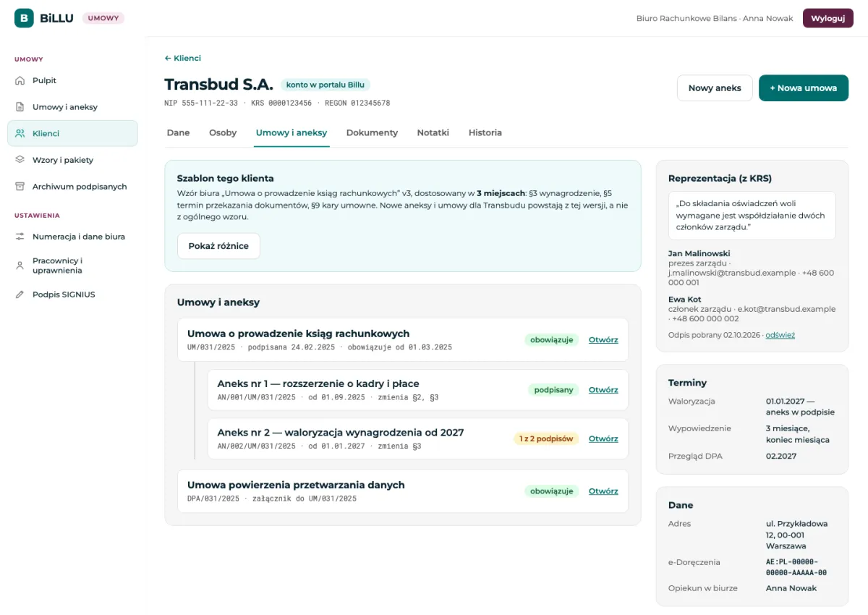The image size is (868, 615).
Task: Click the Billu logo icon
Action: pos(24,18)
